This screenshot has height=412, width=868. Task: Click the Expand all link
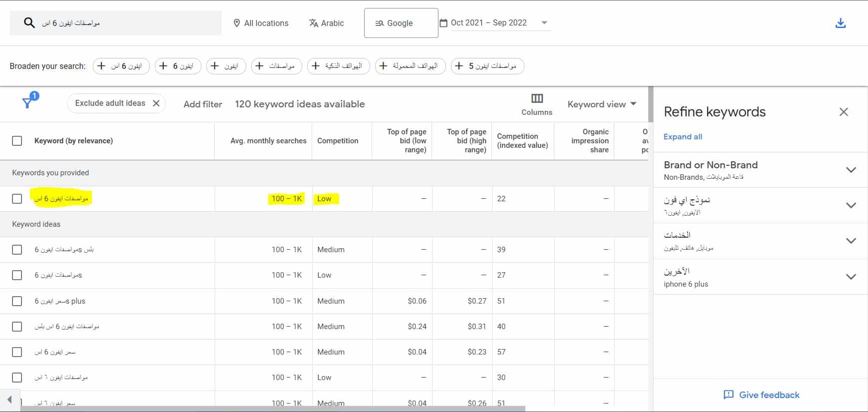tap(683, 137)
